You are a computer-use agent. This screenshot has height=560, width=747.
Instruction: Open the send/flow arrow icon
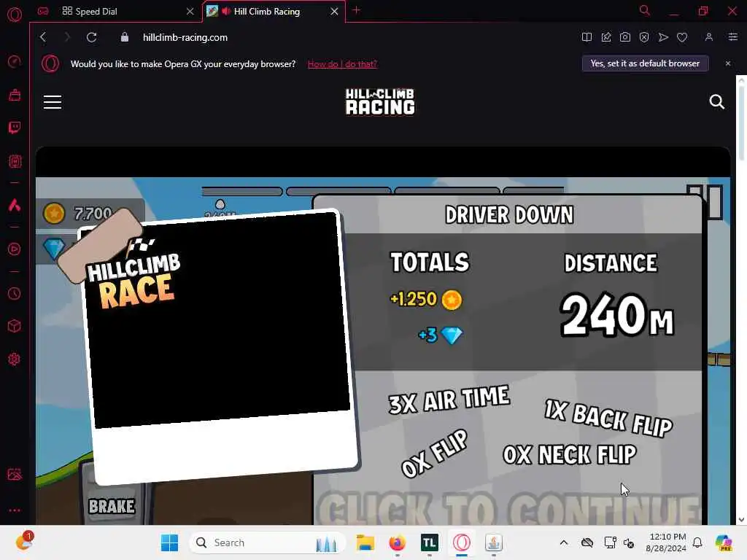[x=663, y=37]
